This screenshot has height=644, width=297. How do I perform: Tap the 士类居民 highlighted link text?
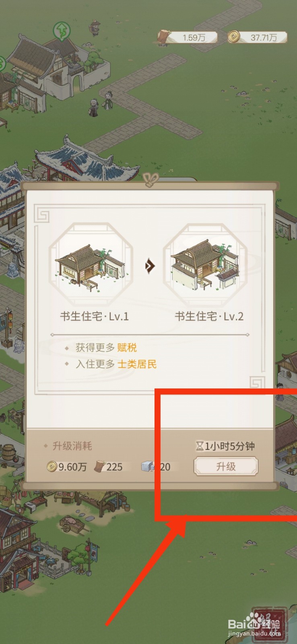(x=137, y=364)
